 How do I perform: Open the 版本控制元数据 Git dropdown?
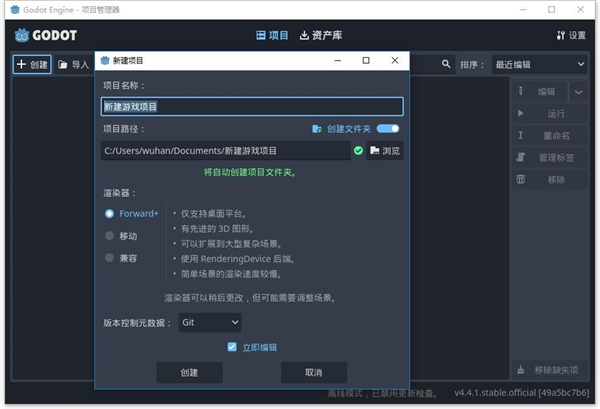pos(210,323)
